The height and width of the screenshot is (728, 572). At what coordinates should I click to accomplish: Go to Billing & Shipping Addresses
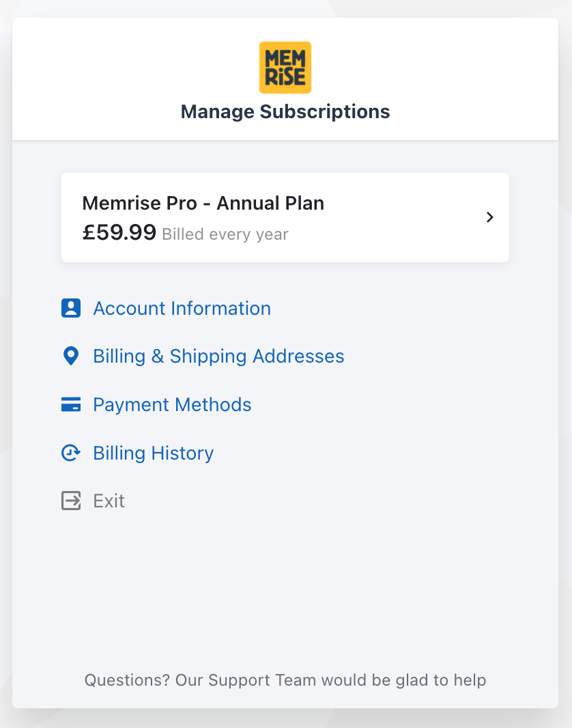(218, 356)
